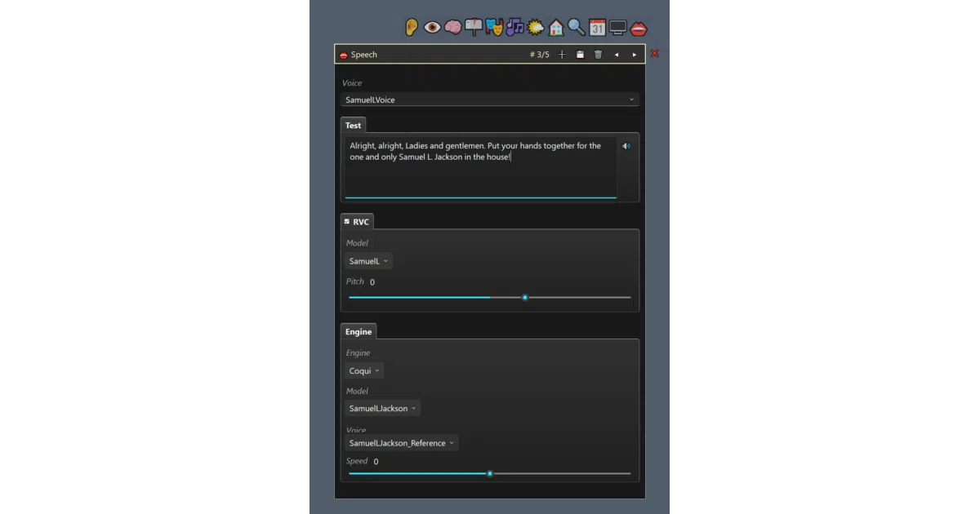This screenshot has height=514, width=980.
Task: Open the SamuelLJackson_Reference voice dropdown
Action: (x=402, y=443)
